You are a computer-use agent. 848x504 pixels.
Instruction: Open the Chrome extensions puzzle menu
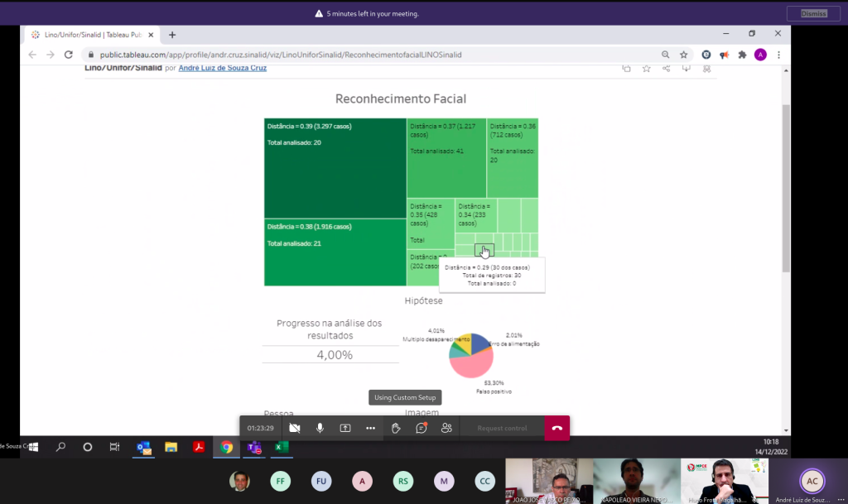tap(742, 55)
